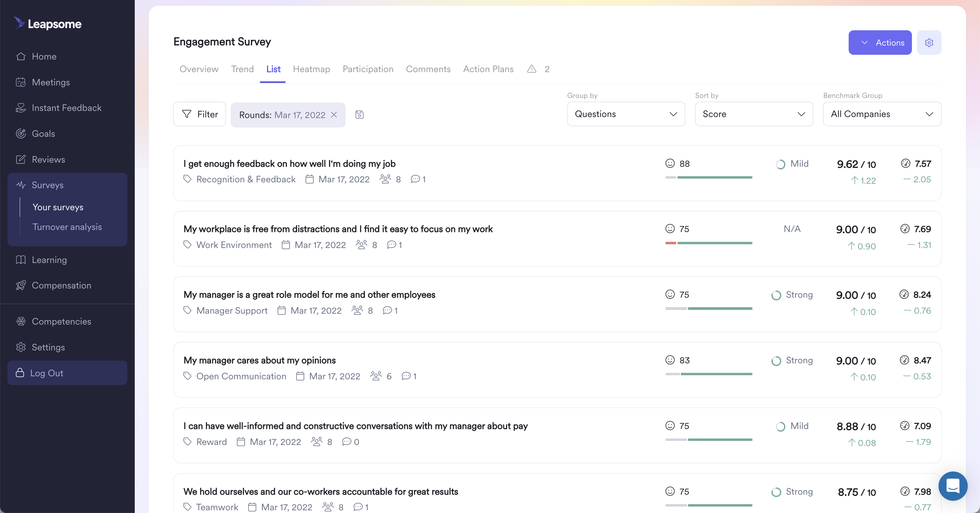This screenshot has height=513, width=980.
Task: Switch to the Overview tab
Action: point(199,69)
